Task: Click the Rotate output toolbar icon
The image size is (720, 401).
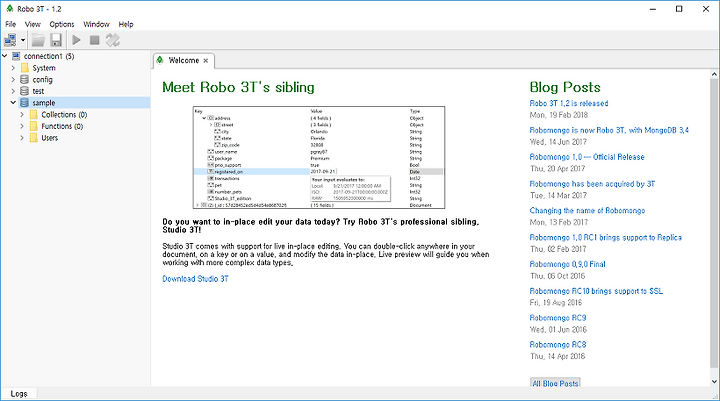Action: (x=112, y=40)
